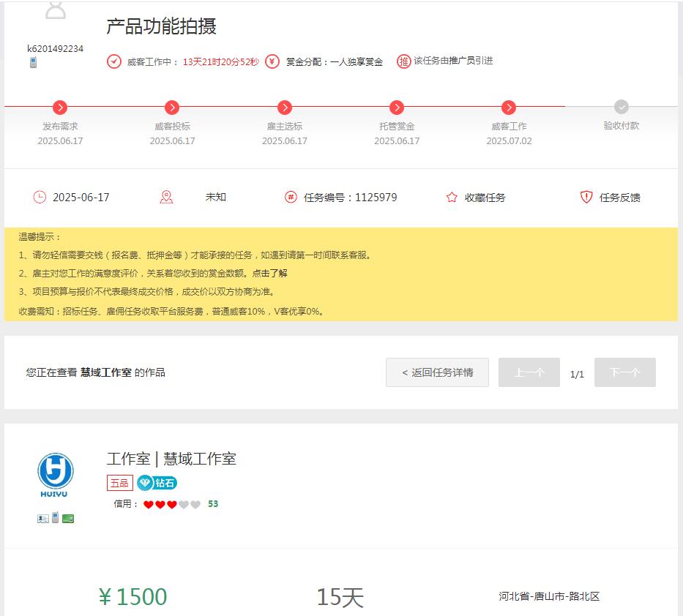This screenshot has width=683, height=616.
Task: Click the third red heart in the credit rating
Action: (171, 503)
